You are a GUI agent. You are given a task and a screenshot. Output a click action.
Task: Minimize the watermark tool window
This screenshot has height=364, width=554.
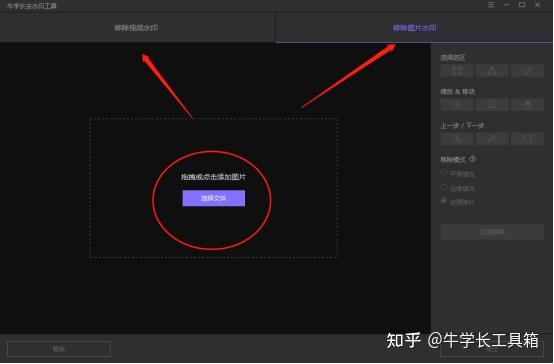point(507,5)
